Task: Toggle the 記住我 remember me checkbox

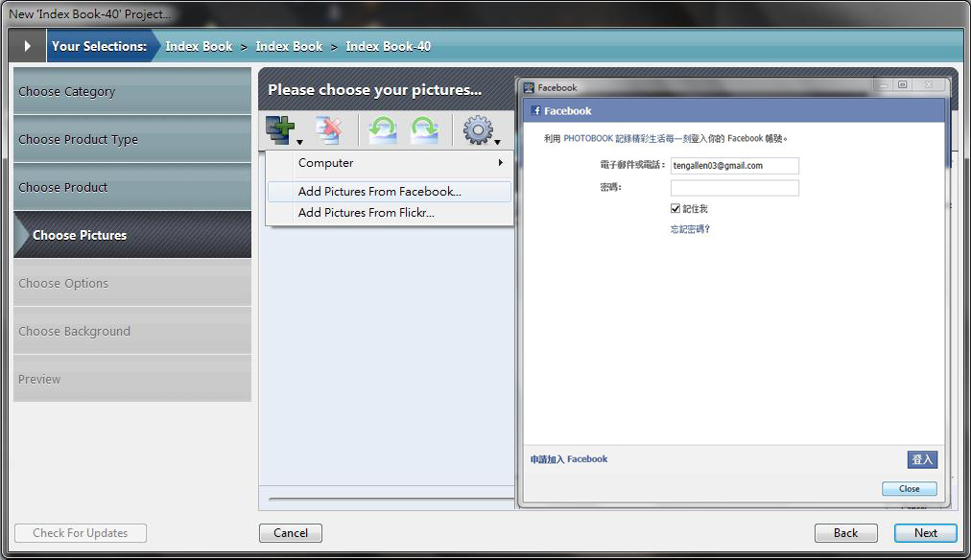Action: (x=675, y=208)
